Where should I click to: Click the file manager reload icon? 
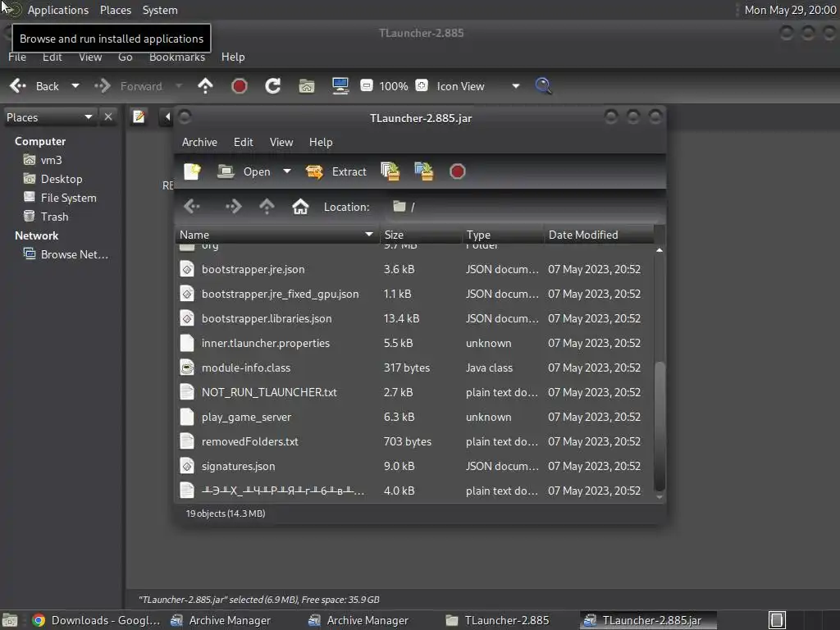coord(272,85)
